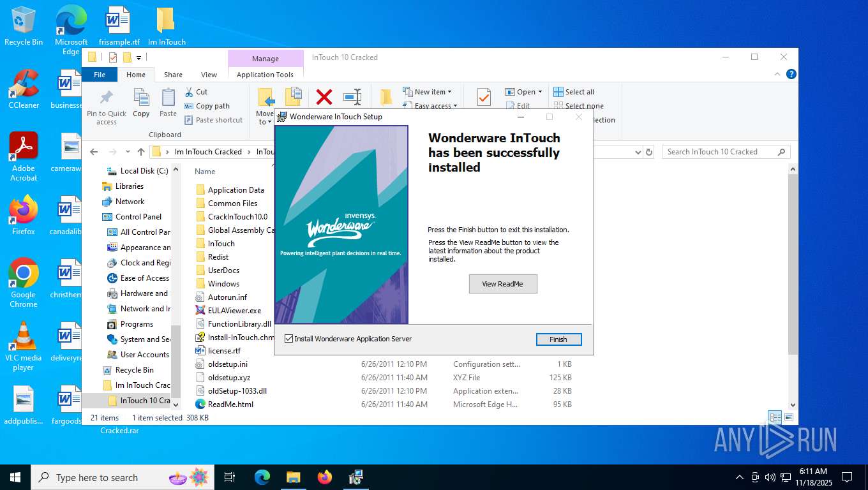Switch to Large icons view in status bar
The height and width of the screenshot is (490, 868).
[x=789, y=418]
